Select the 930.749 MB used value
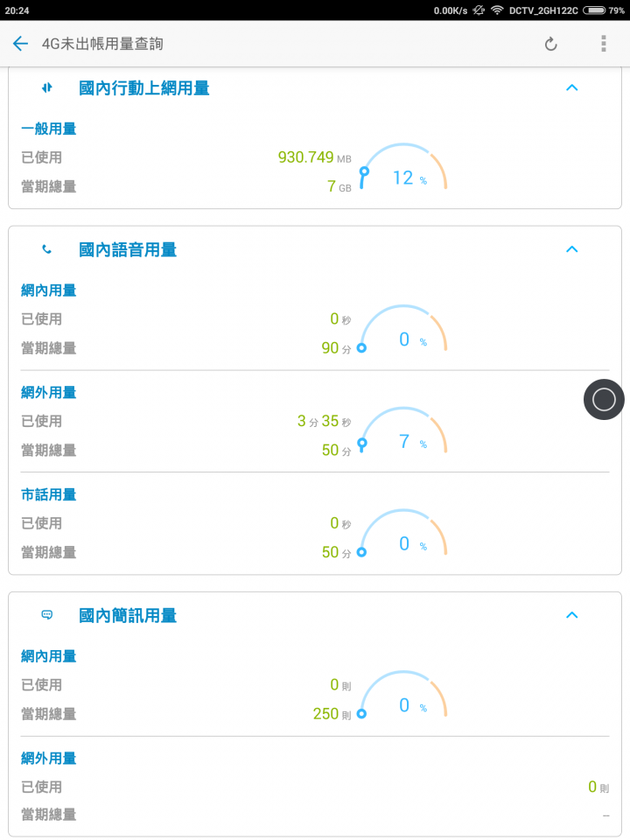This screenshot has height=840, width=630. tap(314, 157)
